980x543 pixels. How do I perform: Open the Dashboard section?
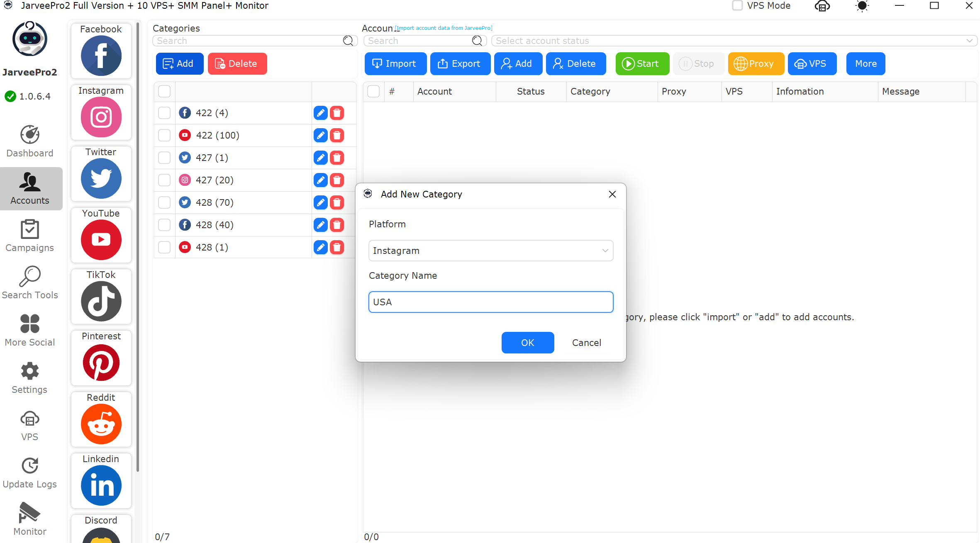point(30,141)
